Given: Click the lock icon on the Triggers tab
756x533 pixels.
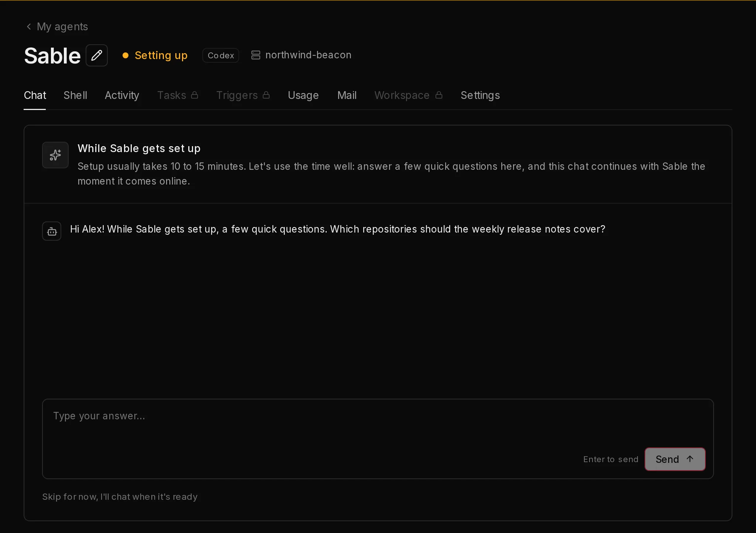Looking at the screenshot, I should (x=266, y=95).
